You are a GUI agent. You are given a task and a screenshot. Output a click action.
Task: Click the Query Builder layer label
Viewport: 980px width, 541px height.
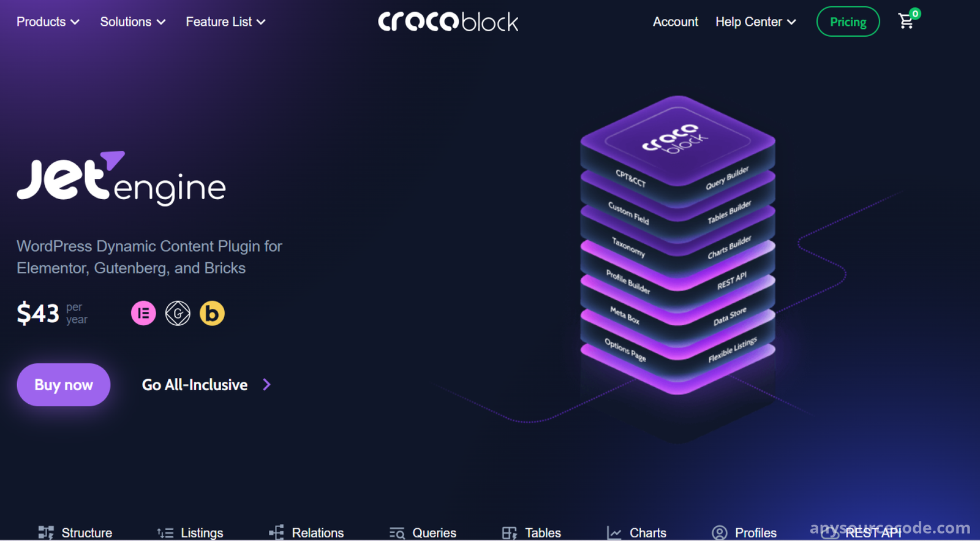(x=727, y=178)
